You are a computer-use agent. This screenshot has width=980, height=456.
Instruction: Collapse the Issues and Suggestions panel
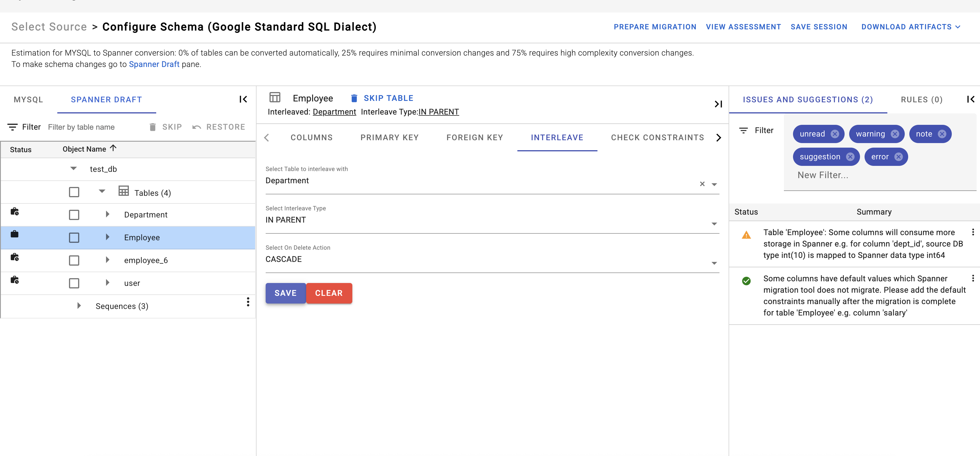(971, 99)
